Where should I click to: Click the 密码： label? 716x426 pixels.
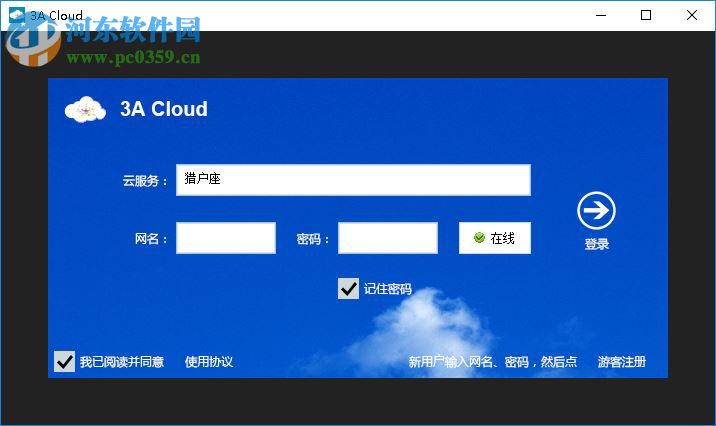pos(313,239)
